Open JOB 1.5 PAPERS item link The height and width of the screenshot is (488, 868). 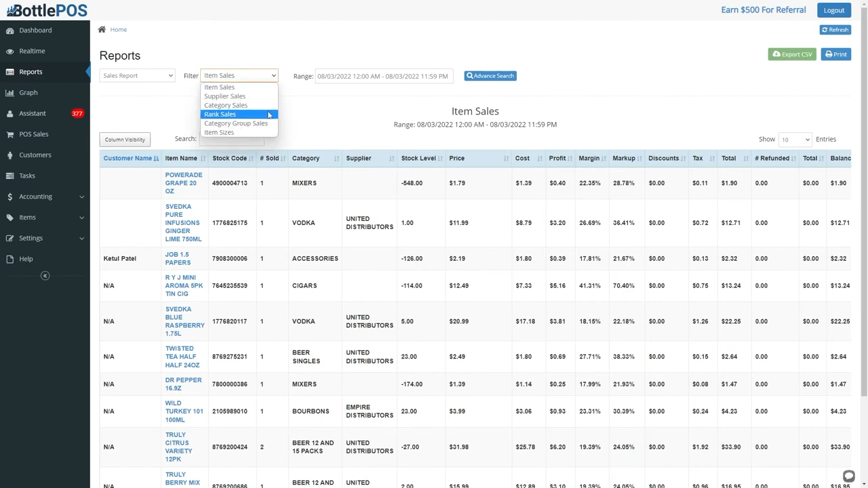(178, 259)
